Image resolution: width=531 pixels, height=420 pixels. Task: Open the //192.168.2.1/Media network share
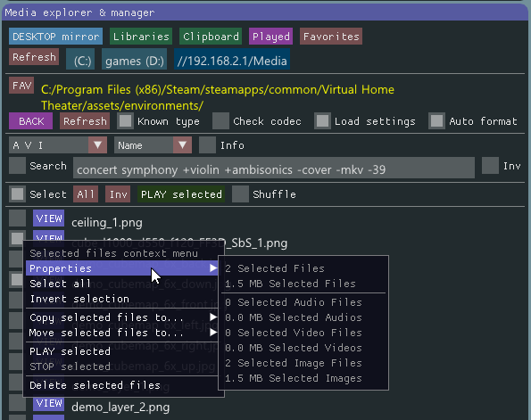click(232, 59)
